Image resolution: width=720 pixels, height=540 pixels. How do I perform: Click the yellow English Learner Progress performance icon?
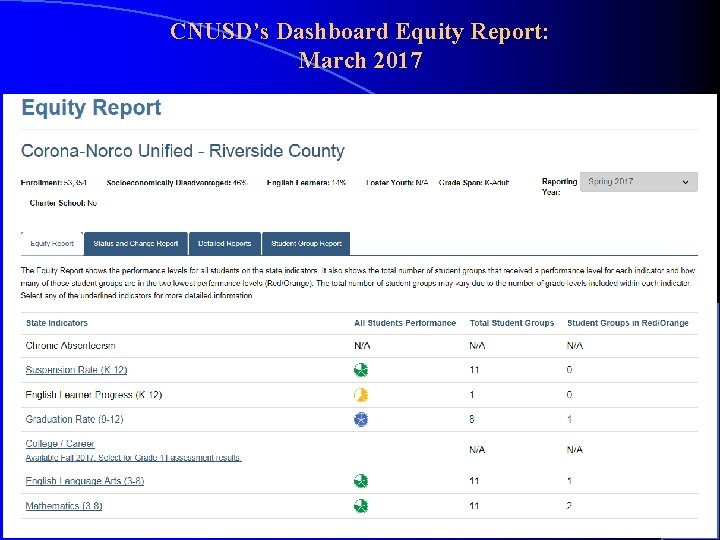(361, 395)
